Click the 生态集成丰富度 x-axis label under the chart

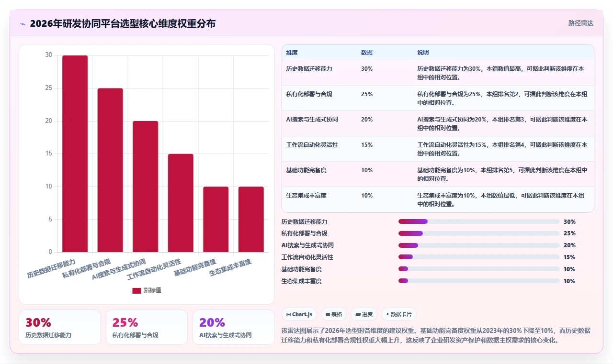click(230, 267)
